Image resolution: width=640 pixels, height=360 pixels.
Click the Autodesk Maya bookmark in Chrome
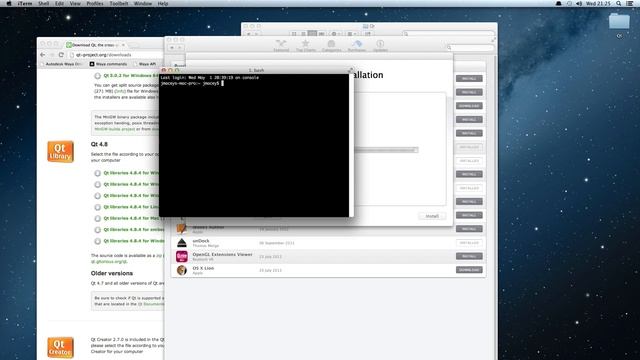pyautogui.click(x=61, y=64)
